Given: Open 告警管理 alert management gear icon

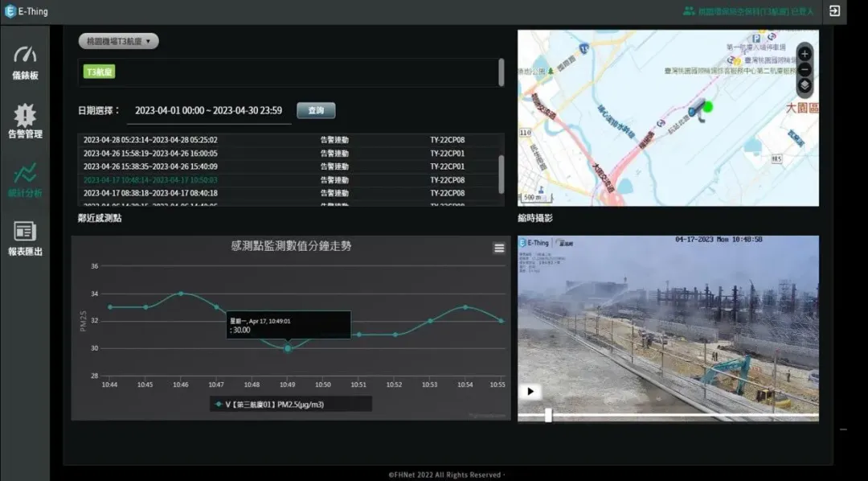Looking at the screenshot, I should tap(25, 115).
